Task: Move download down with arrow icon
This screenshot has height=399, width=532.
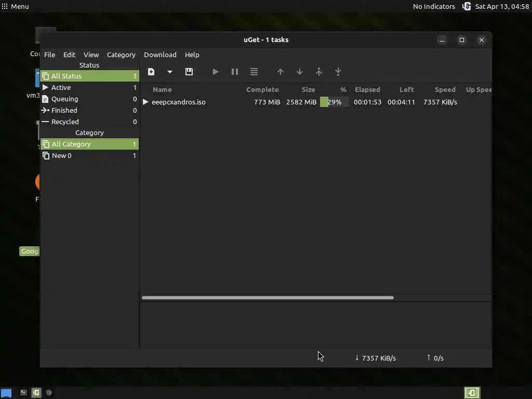Action: coord(300,72)
